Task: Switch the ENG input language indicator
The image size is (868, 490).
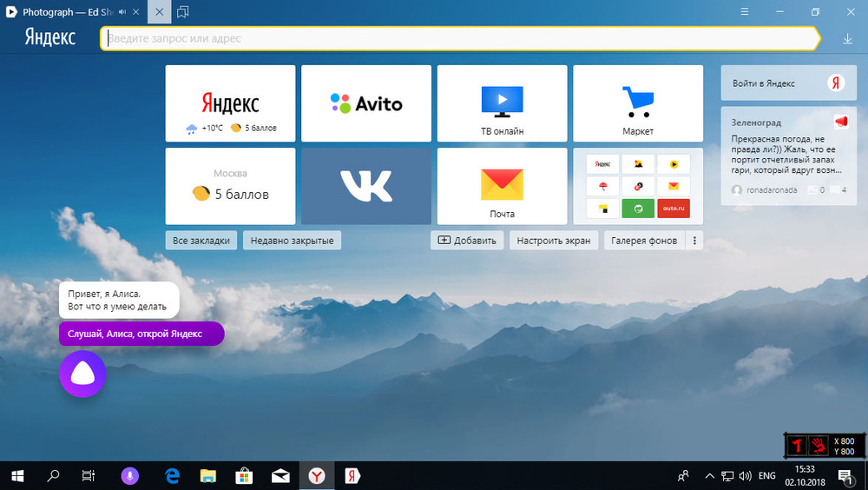Action: (766, 475)
